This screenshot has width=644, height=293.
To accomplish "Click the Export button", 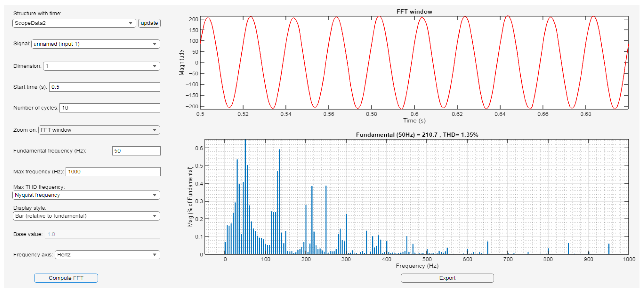I will [x=447, y=278].
